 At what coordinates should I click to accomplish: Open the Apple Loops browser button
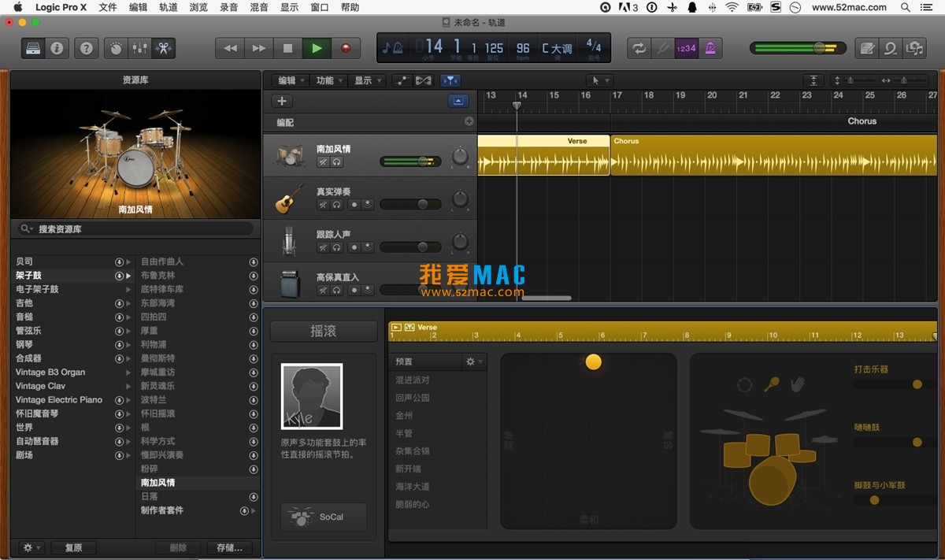(x=891, y=48)
